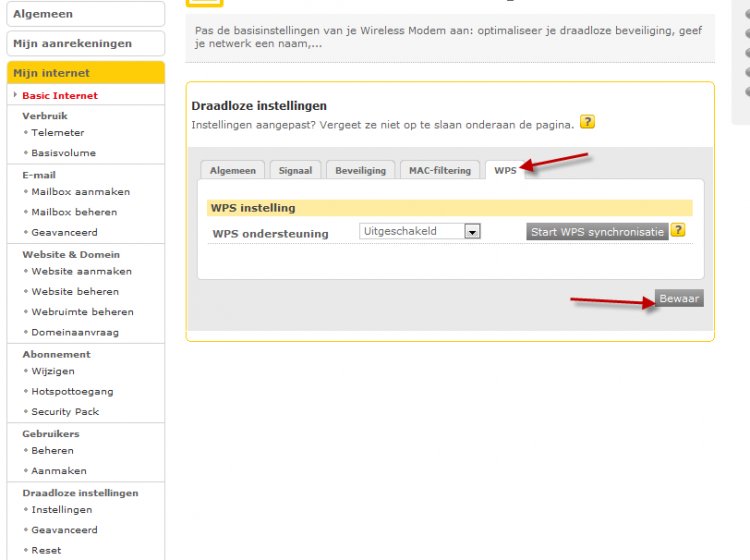This screenshot has width=750, height=560.
Task: Expand the Algemeen sidebar section
Action: click(85, 14)
